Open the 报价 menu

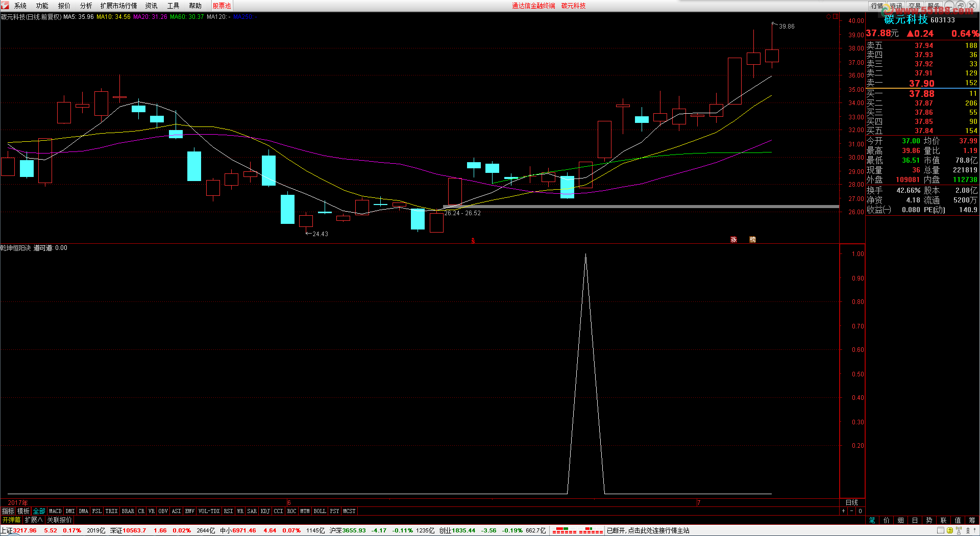coord(64,6)
